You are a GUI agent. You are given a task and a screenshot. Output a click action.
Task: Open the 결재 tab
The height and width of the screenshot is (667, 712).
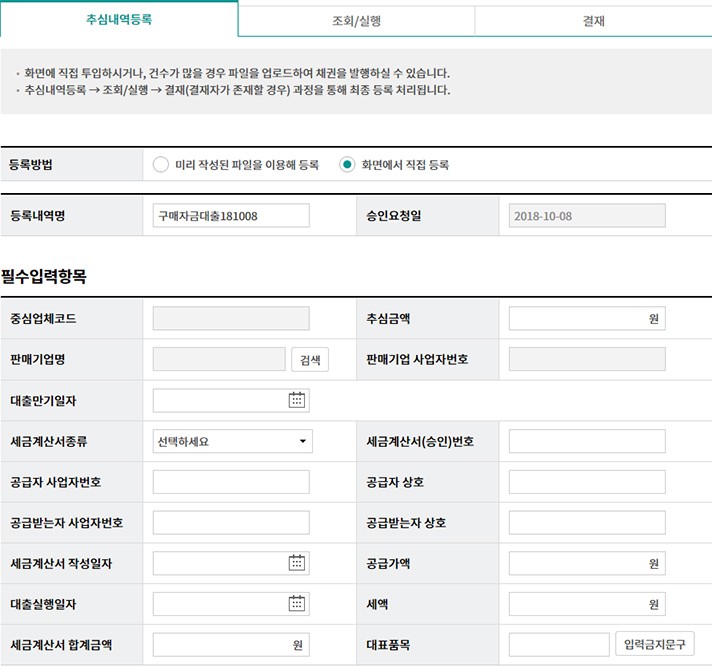pos(593,20)
